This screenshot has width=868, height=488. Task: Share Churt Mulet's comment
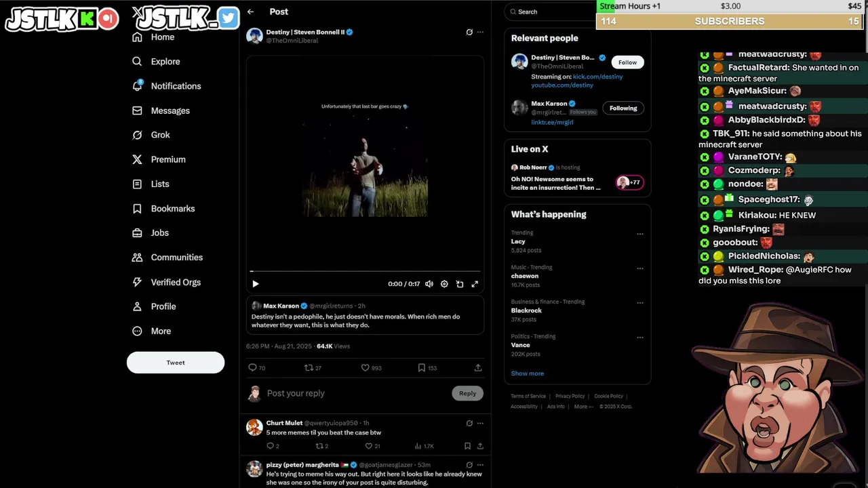[480, 446]
